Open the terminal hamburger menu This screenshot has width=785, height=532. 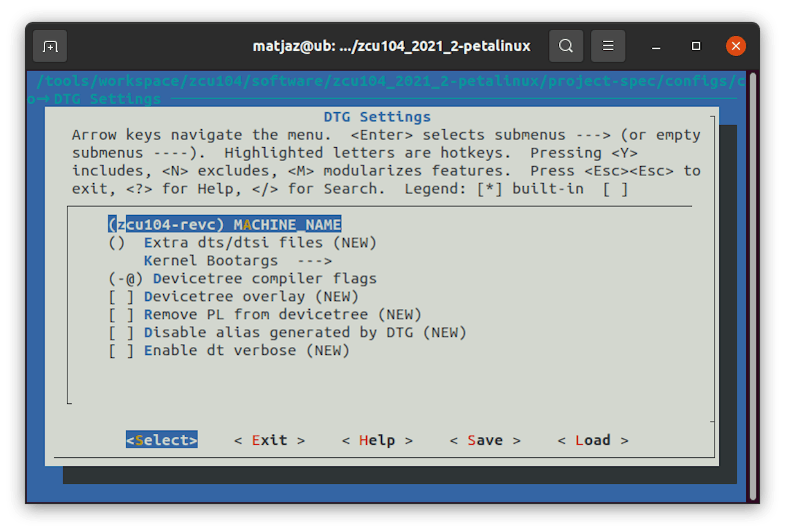point(608,45)
